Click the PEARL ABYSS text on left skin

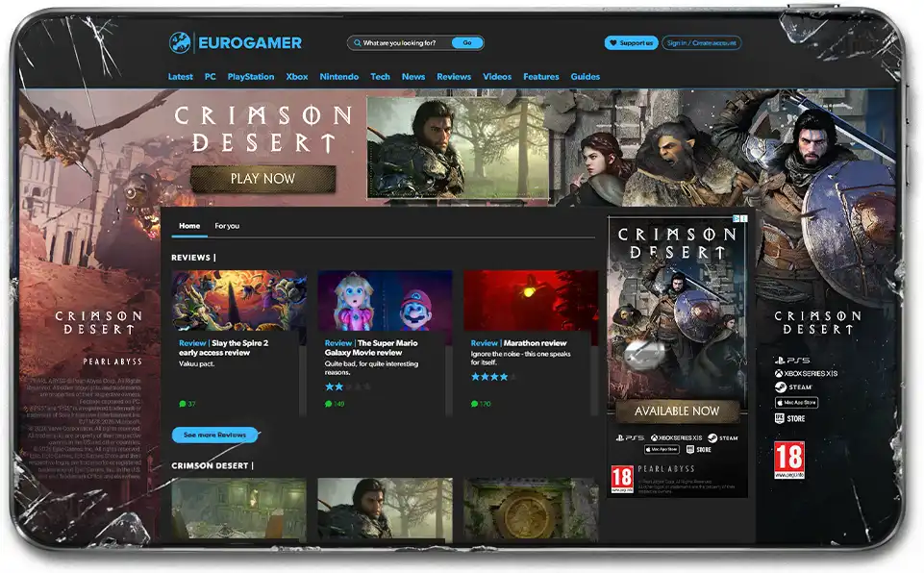[112, 361]
